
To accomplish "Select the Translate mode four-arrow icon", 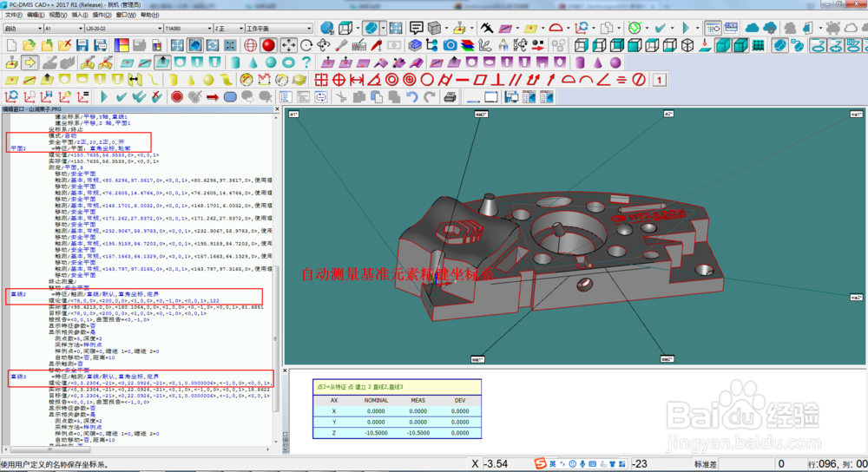I will 288,45.
